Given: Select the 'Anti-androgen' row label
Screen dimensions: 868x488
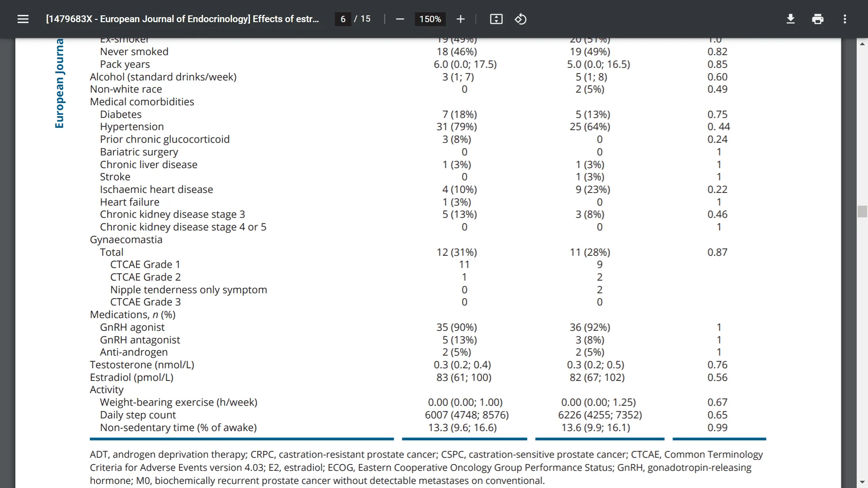Looking at the screenshot, I should (134, 352).
